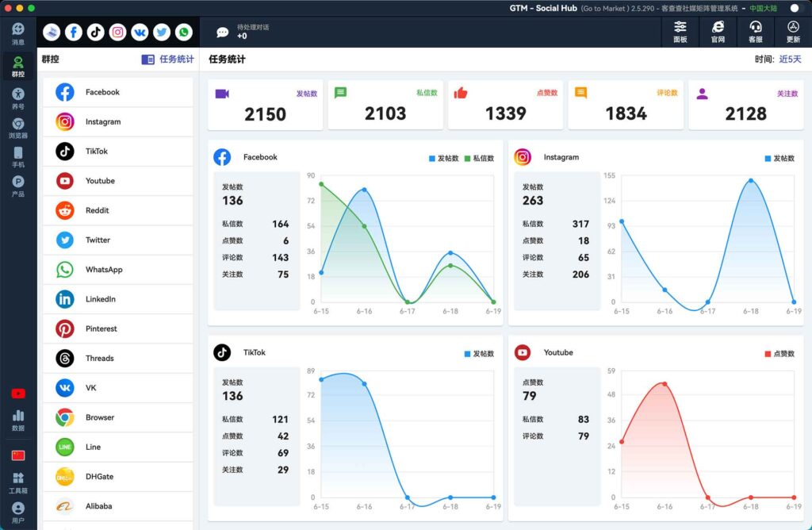The width and height of the screenshot is (812, 530).
Task: Click Youtube chart peak data point at 6-16
Action: 665,384
